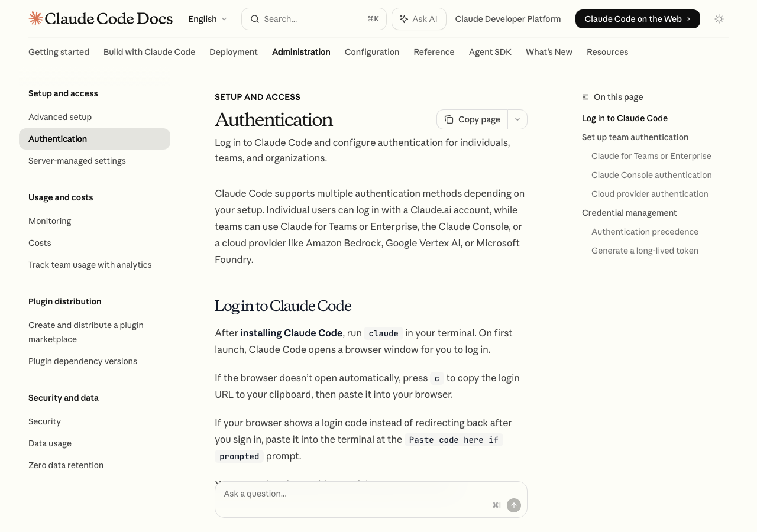Click the send arrow in question box
Viewport: 757px width, 532px height.
pos(514,505)
